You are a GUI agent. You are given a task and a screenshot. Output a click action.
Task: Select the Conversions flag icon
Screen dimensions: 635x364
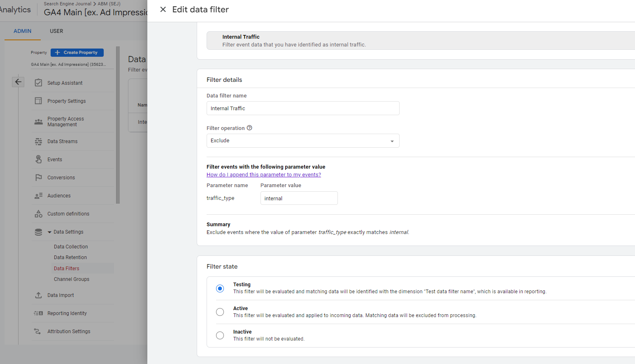click(38, 177)
